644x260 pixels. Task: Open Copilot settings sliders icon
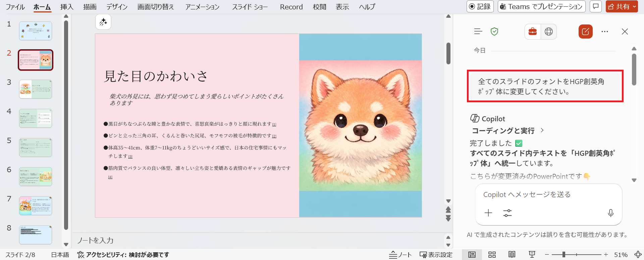[507, 213]
